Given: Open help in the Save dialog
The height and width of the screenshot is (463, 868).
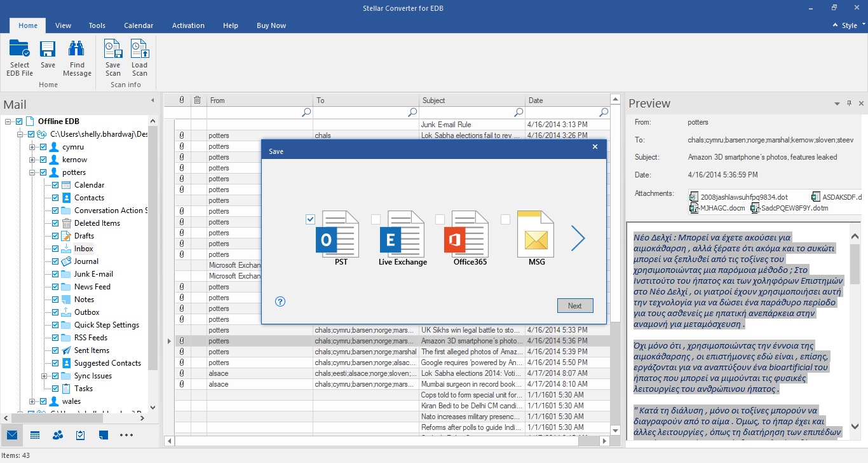Looking at the screenshot, I should pyautogui.click(x=280, y=301).
